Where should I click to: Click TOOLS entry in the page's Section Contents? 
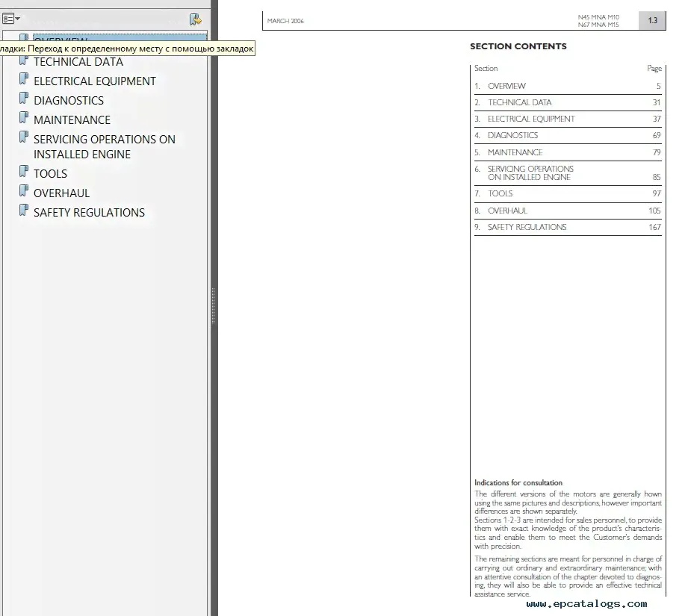point(500,194)
